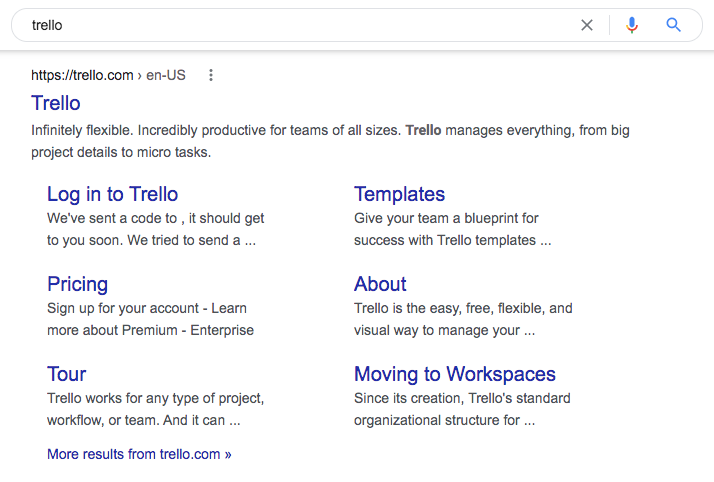Visit the About sitelink

click(380, 284)
